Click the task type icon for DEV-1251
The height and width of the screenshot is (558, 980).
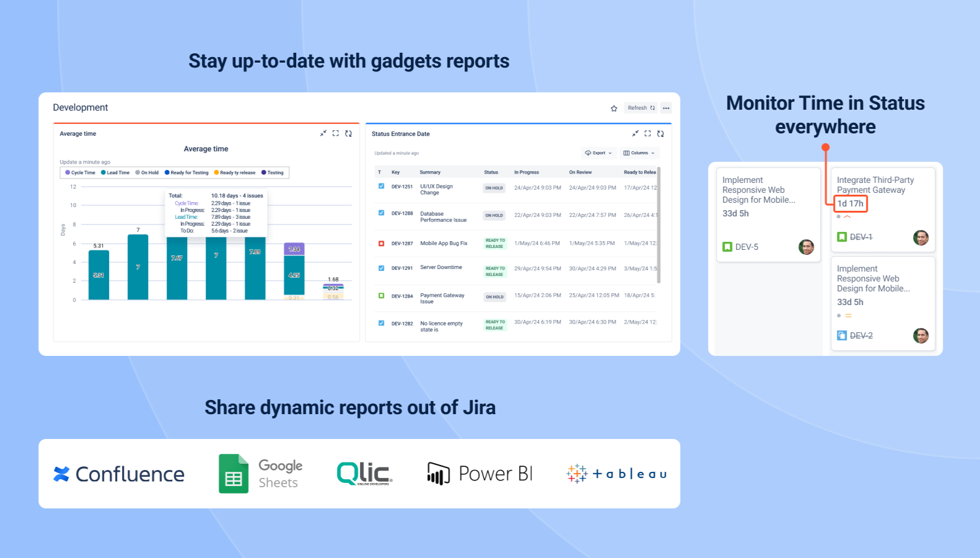(x=381, y=186)
